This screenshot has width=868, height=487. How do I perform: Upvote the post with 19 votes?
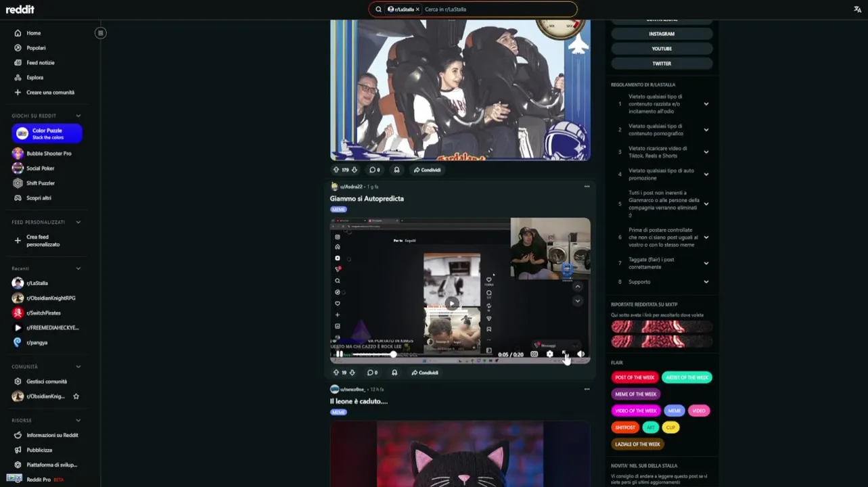click(x=336, y=373)
